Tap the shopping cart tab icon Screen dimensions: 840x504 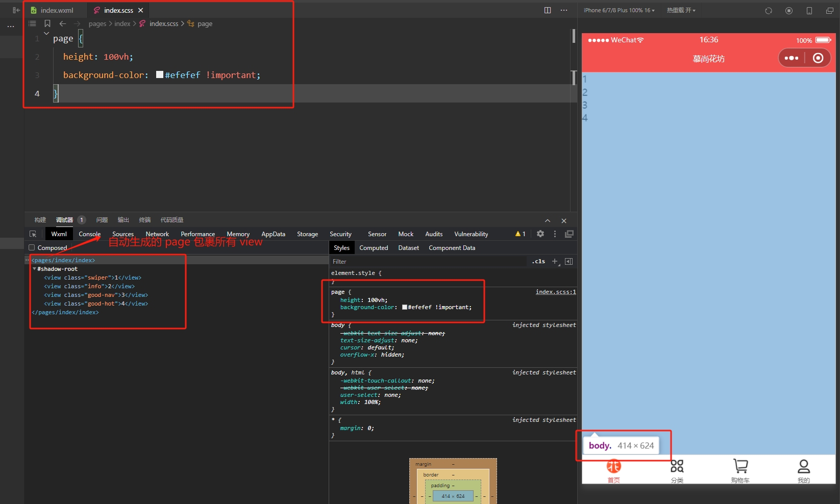(x=740, y=466)
